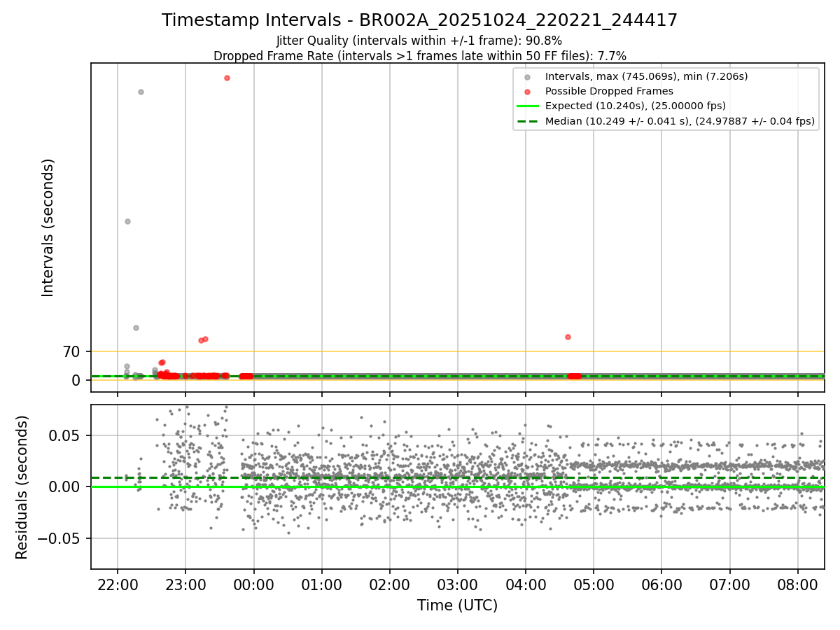Viewport: 840px width, 630px height.
Task: Click the '0' tick on the intervals axis
Action: (76, 380)
